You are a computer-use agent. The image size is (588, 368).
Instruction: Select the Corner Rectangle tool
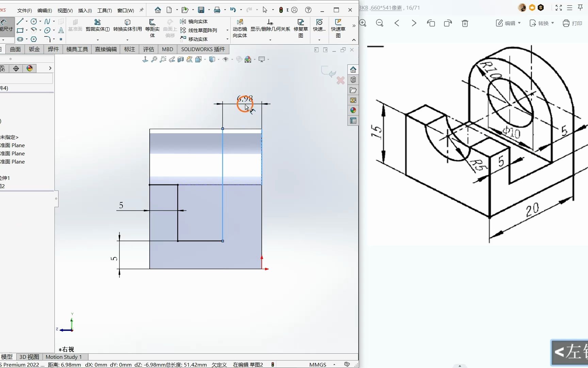(x=20, y=31)
